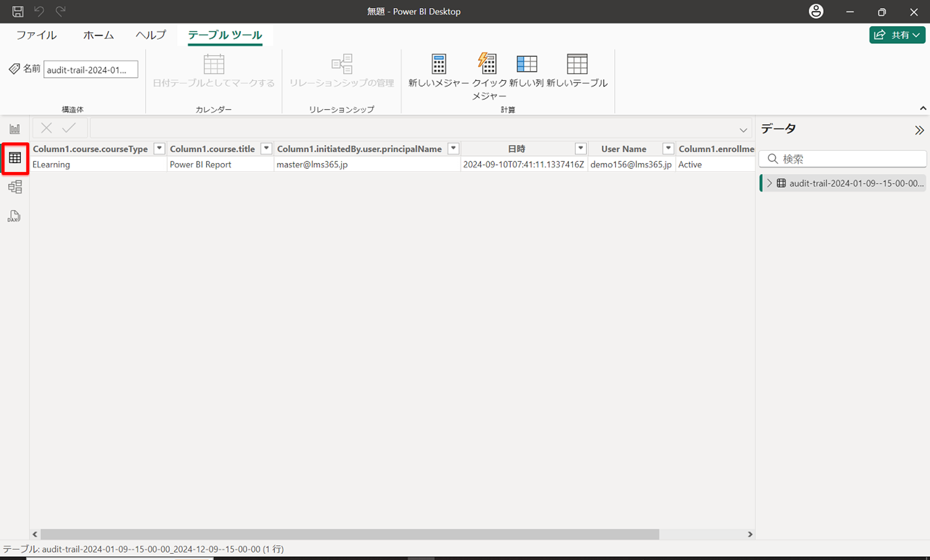Select the audit-trail-2024-01-09 table in データ pane
This screenshot has width=930, height=560.
(843, 183)
